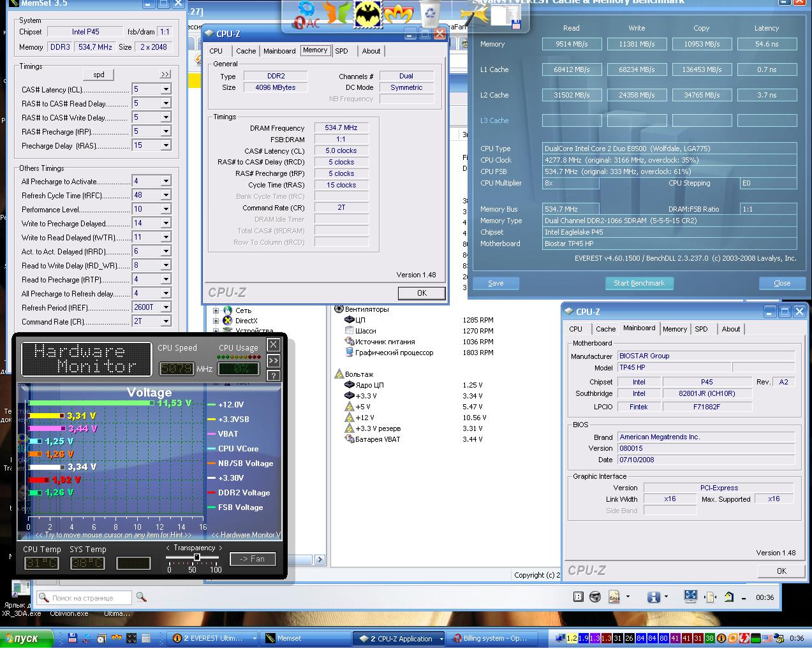Click the double-arrow button in Hardware Monitor
Viewport: 812px width, 649px height.
click(x=274, y=360)
